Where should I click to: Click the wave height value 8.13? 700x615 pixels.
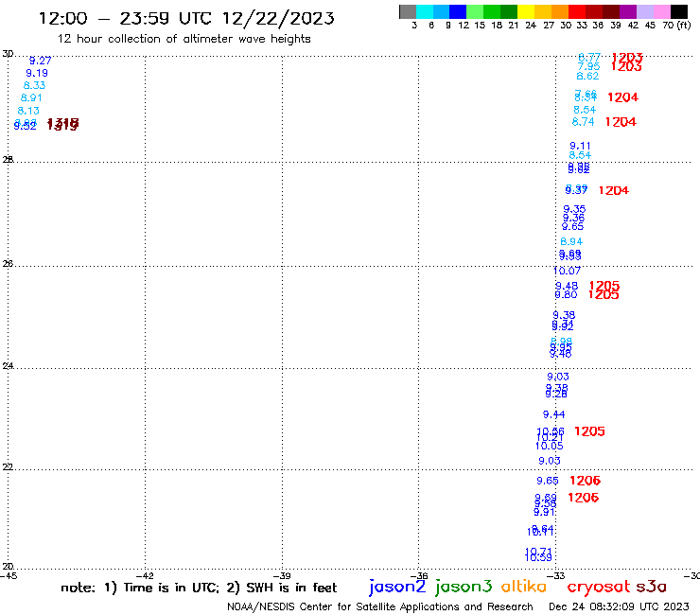(28, 111)
